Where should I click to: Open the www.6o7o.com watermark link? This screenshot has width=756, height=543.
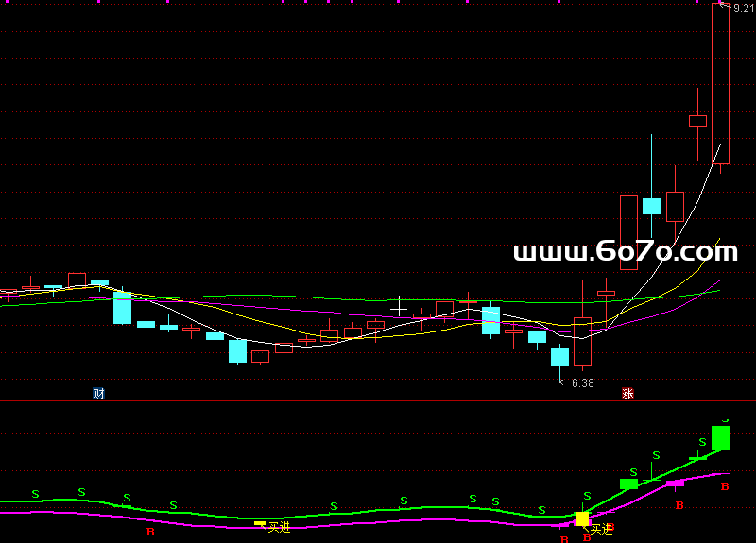click(x=625, y=252)
